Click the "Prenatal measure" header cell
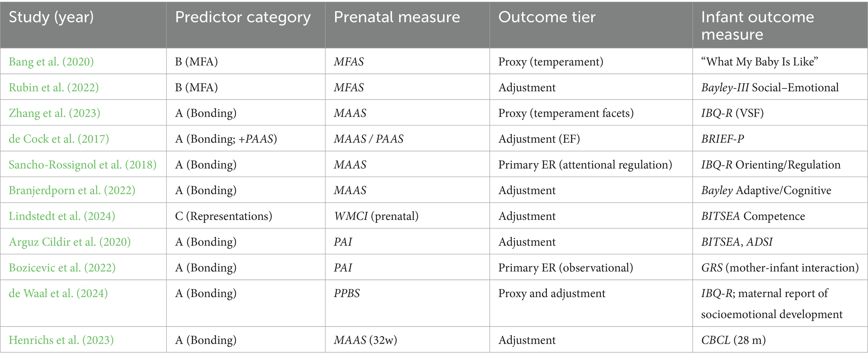868x360 pixels. [x=396, y=17]
